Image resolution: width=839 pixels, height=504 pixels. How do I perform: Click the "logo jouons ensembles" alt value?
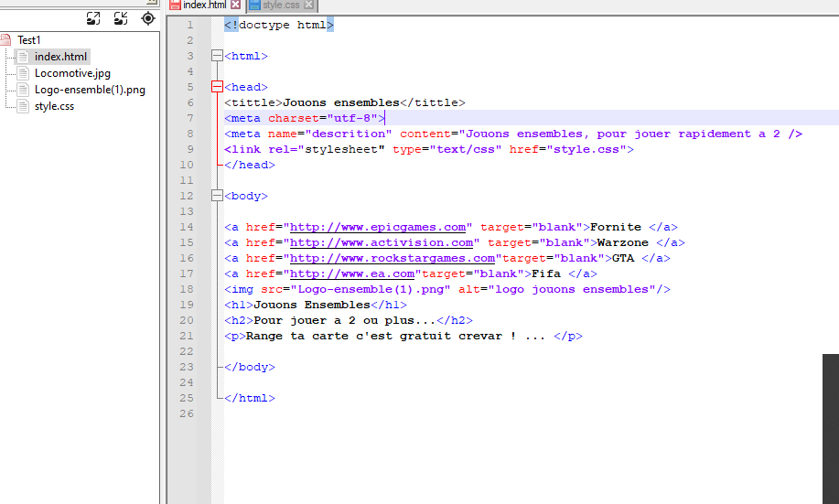click(x=572, y=289)
